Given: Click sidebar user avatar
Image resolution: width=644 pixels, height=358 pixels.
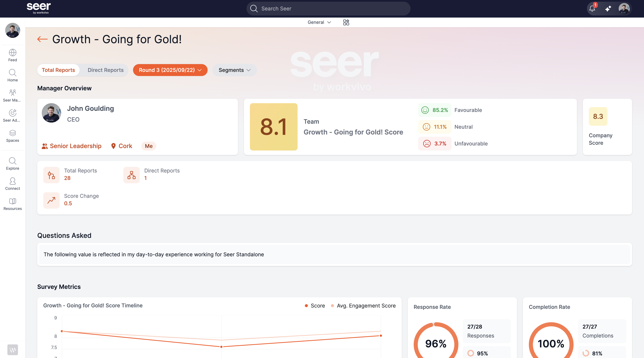Looking at the screenshot, I should [x=12, y=30].
